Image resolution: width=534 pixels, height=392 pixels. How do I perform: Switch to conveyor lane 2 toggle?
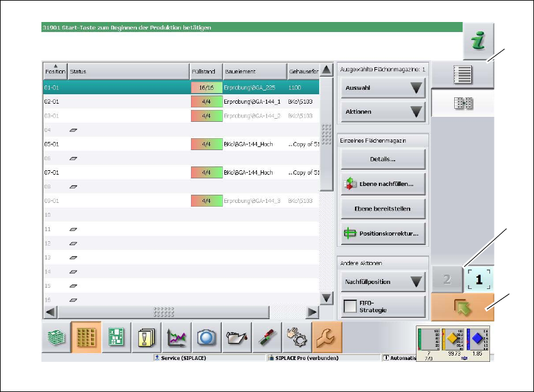point(447,280)
